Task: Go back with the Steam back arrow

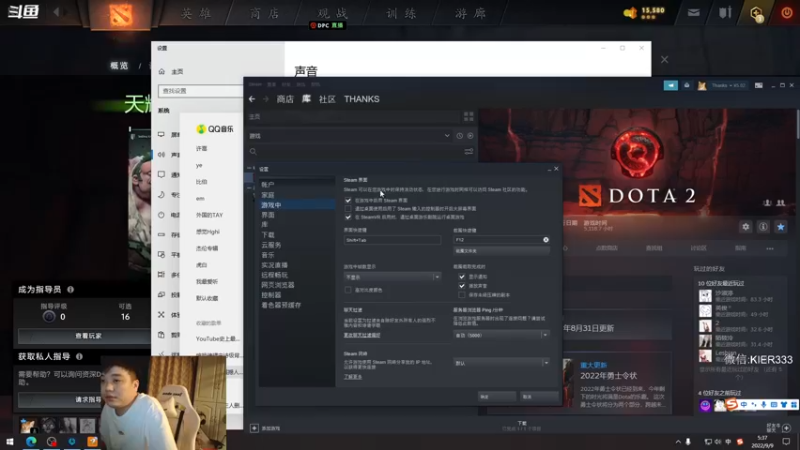Action: click(x=252, y=99)
